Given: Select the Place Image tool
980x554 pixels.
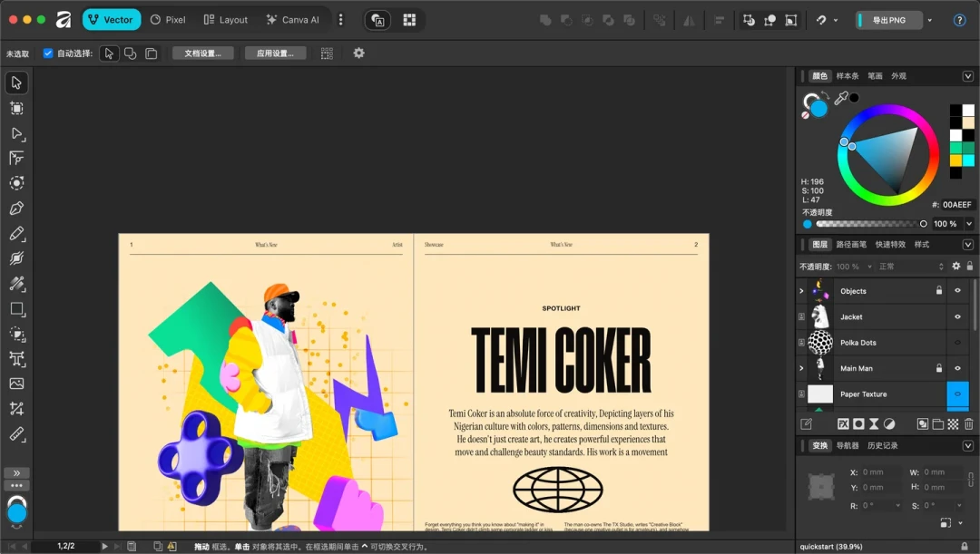Looking at the screenshot, I should coord(17,384).
